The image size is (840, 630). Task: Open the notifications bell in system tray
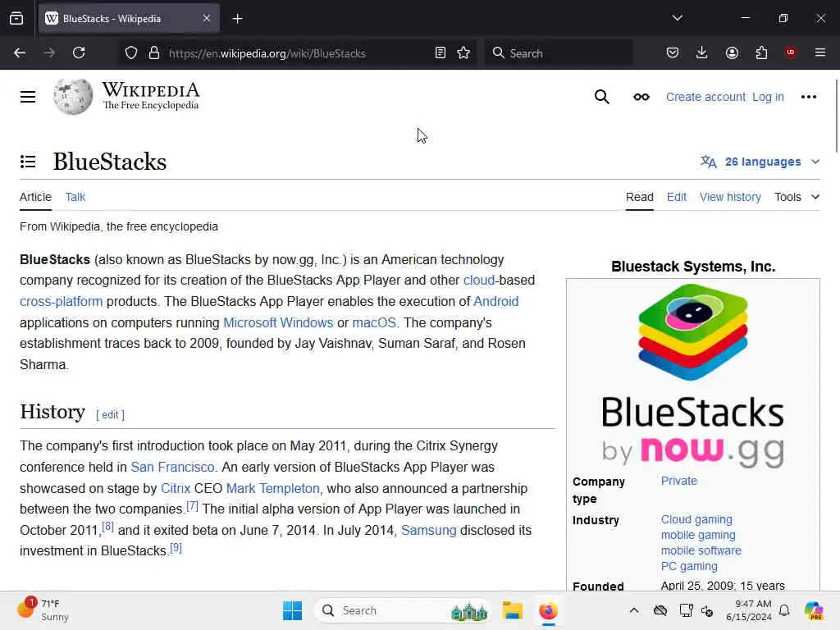pyautogui.click(x=784, y=610)
